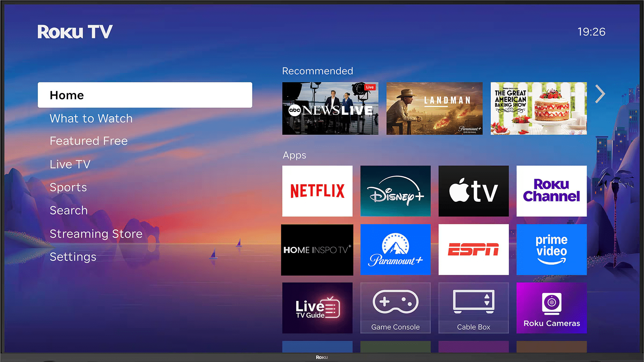Select What to Watch in the sidebar
The height and width of the screenshot is (362, 644).
(x=91, y=118)
